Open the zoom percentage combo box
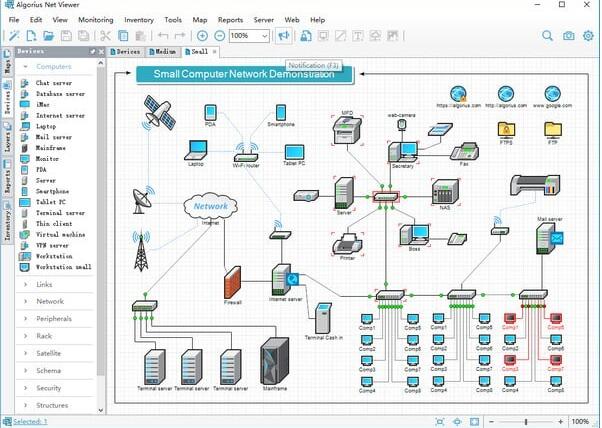The width and height of the screenshot is (602, 428). (x=249, y=36)
